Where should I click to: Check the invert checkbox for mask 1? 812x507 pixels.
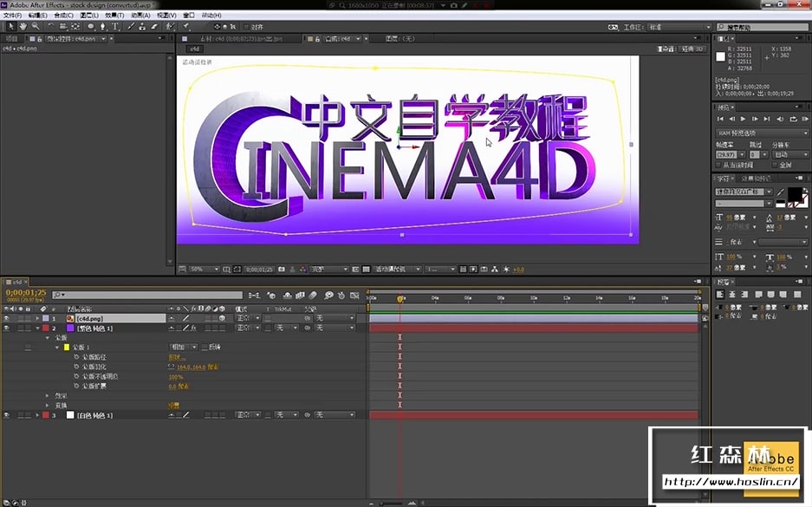click(205, 347)
